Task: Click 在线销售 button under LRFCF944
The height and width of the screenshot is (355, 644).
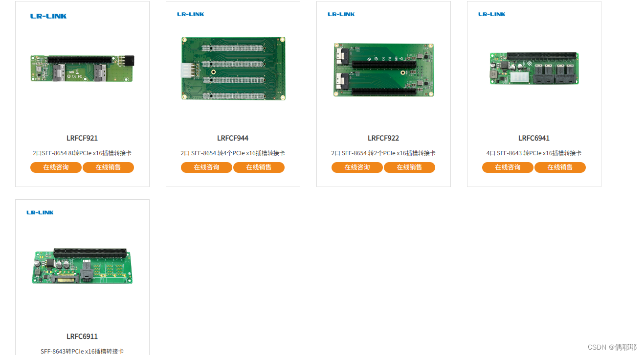Action: point(259,167)
